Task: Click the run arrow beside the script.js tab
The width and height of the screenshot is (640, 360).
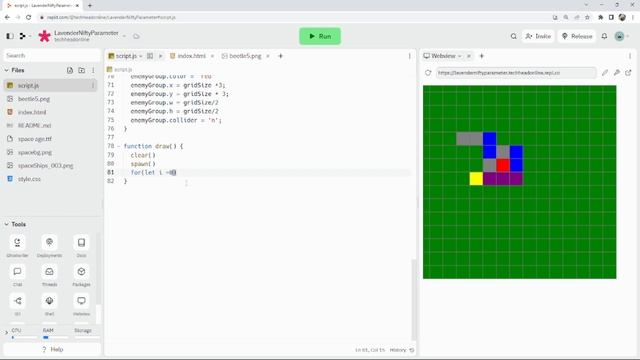Action: (x=160, y=56)
